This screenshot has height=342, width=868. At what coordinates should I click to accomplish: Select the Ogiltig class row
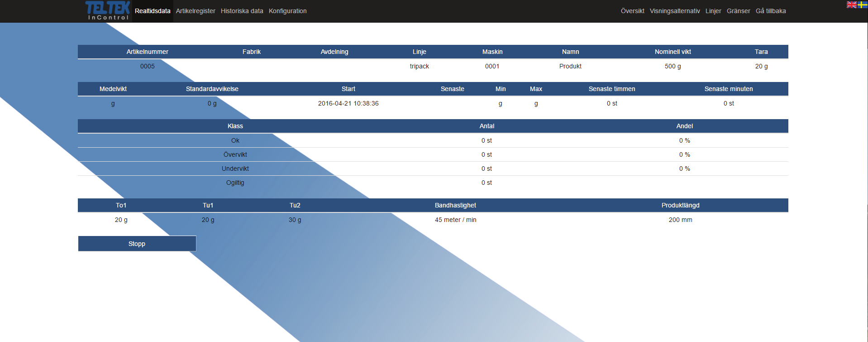click(433, 183)
